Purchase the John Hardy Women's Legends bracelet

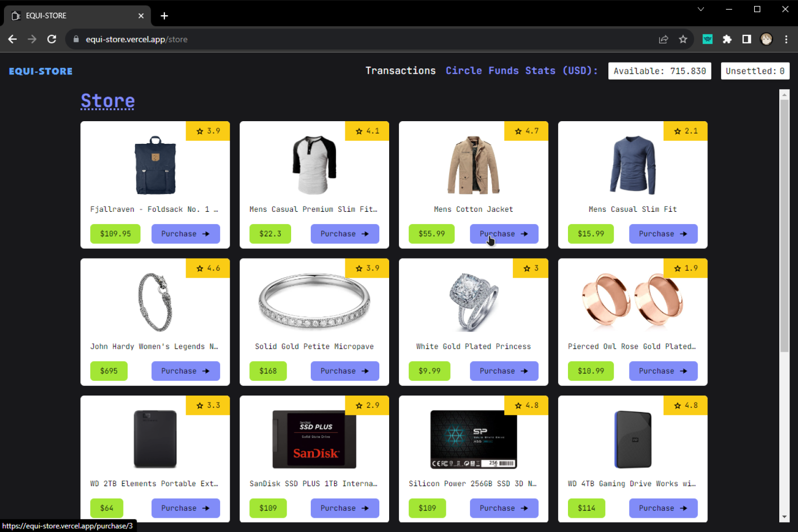(186, 371)
